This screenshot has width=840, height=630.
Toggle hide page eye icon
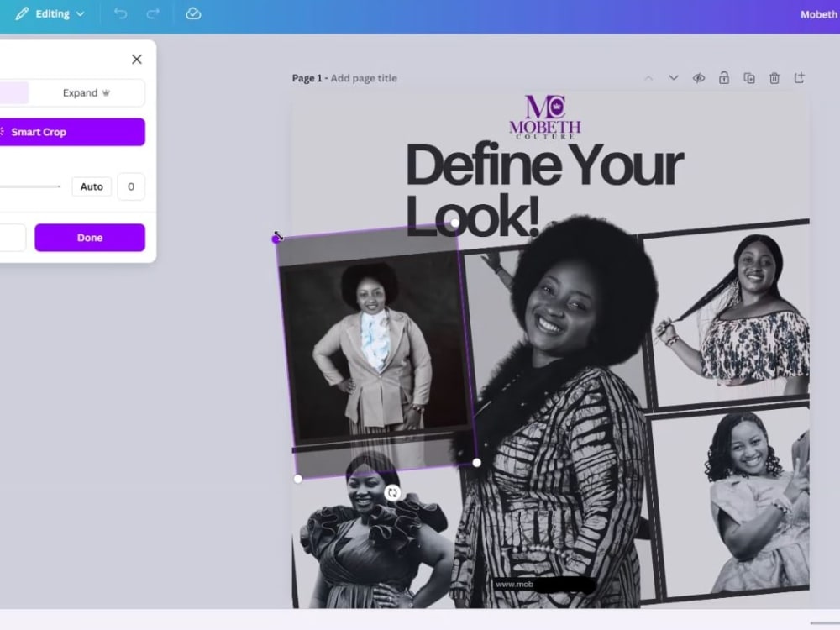tap(699, 78)
